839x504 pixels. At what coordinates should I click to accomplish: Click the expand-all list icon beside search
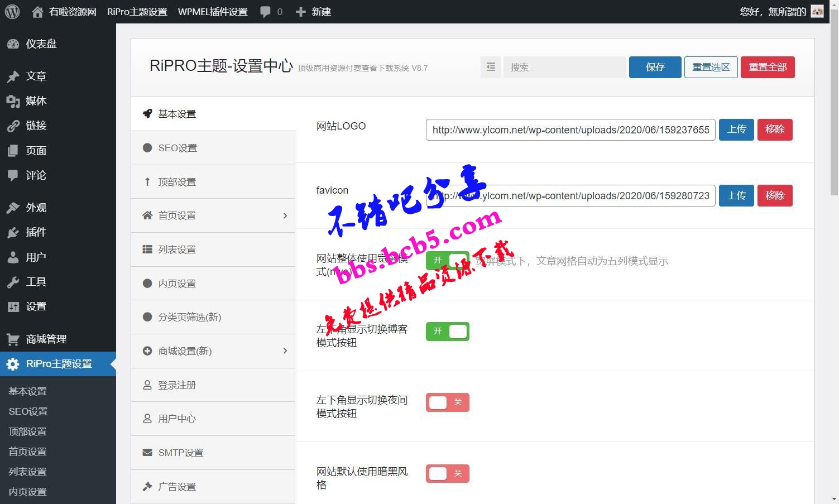[491, 67]
